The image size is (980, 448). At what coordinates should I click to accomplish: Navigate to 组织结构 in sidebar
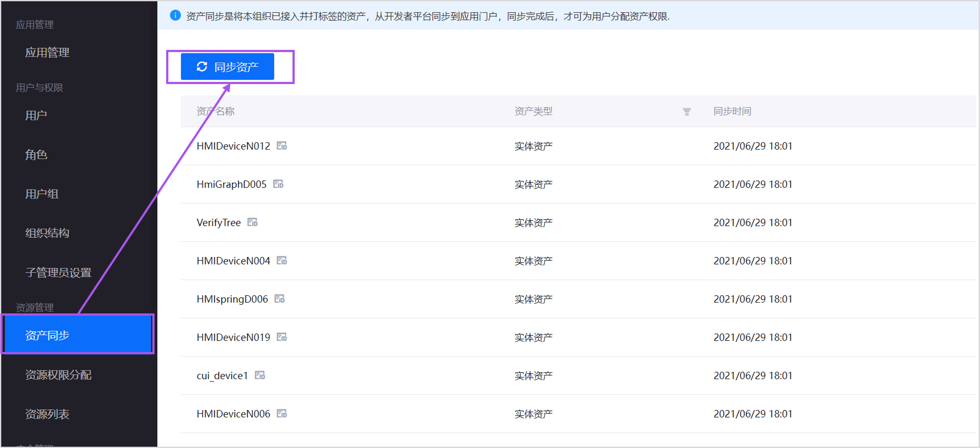pos(47,233)
